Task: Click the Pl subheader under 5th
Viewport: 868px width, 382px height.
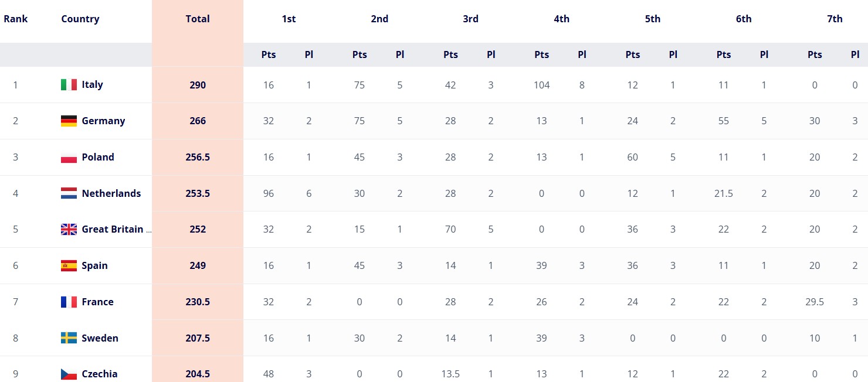Action: click(x=673, y=54)
